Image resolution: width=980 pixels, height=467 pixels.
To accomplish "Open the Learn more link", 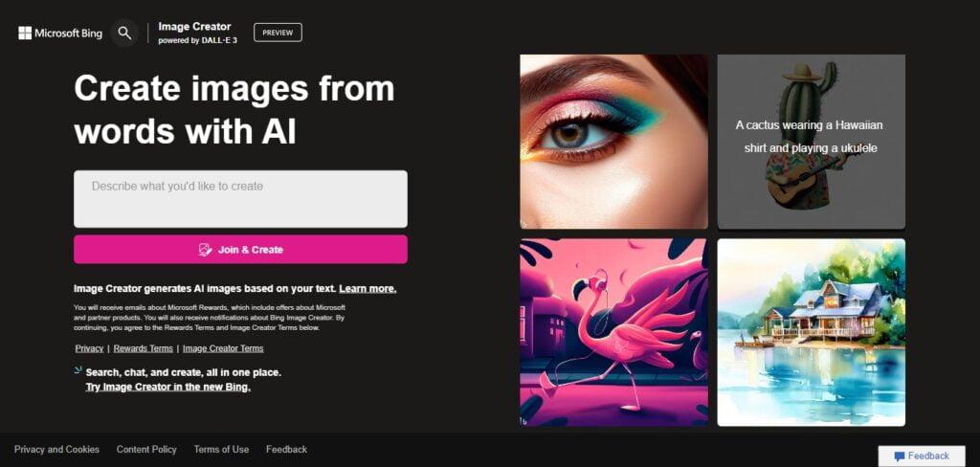I will tap(367, 289).
